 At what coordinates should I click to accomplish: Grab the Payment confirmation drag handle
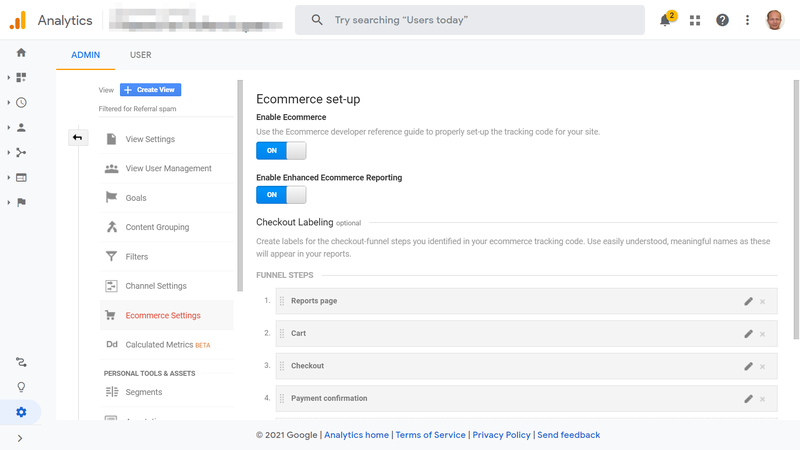tap(282, 399)
